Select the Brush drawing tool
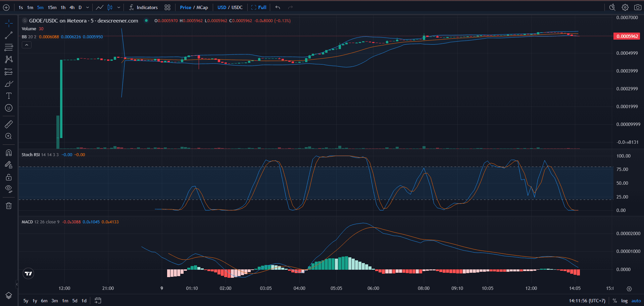Viewport: 644px width, 306px height. [8, 84]
